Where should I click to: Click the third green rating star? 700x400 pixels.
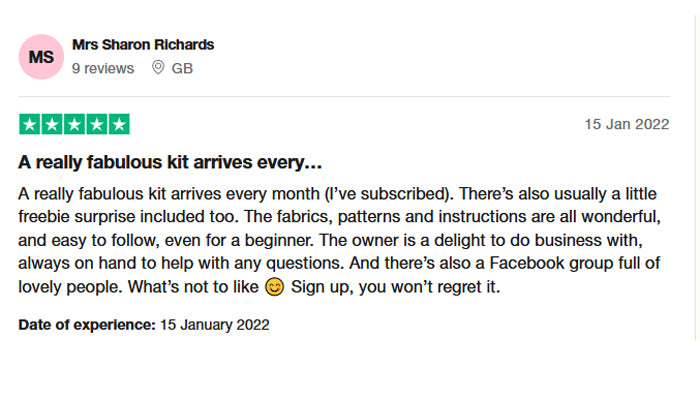pyautogui.click(x=74, y=125)
